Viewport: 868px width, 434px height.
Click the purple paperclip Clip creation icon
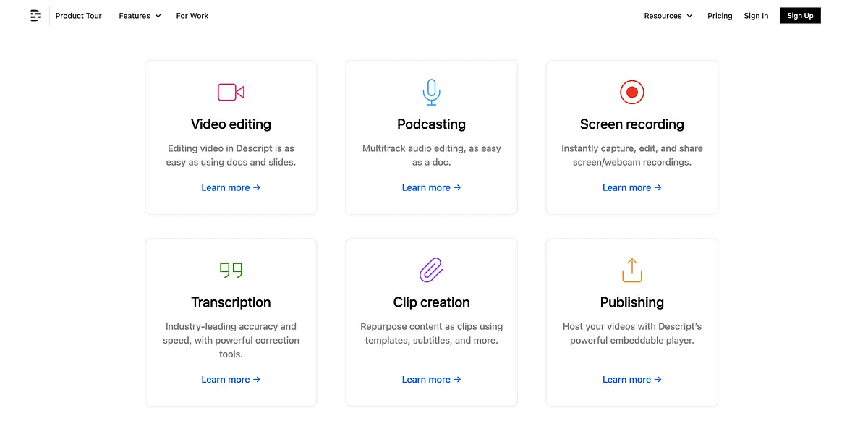point(431,270)
